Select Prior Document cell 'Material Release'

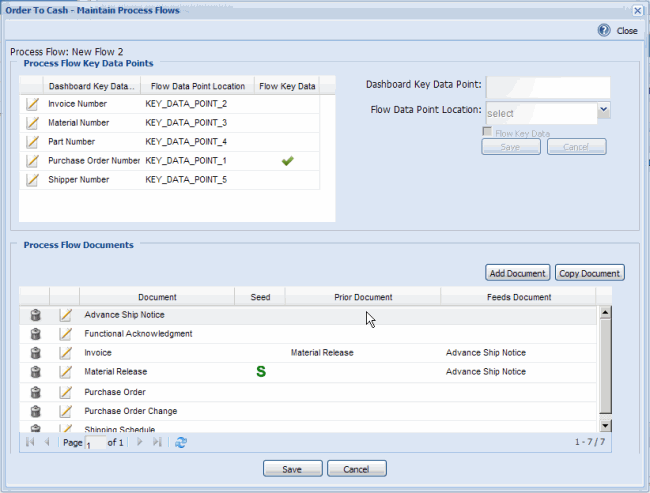pyautogui.click(x=322, y=353)
